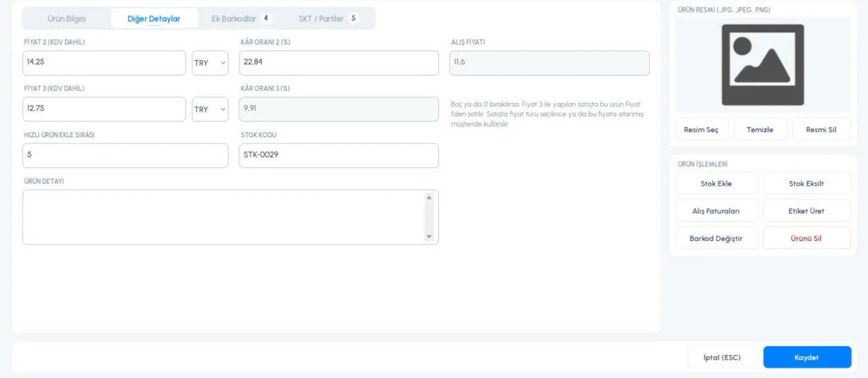
Task: Click the Stok Eksilt button
Action: point(807,184)
